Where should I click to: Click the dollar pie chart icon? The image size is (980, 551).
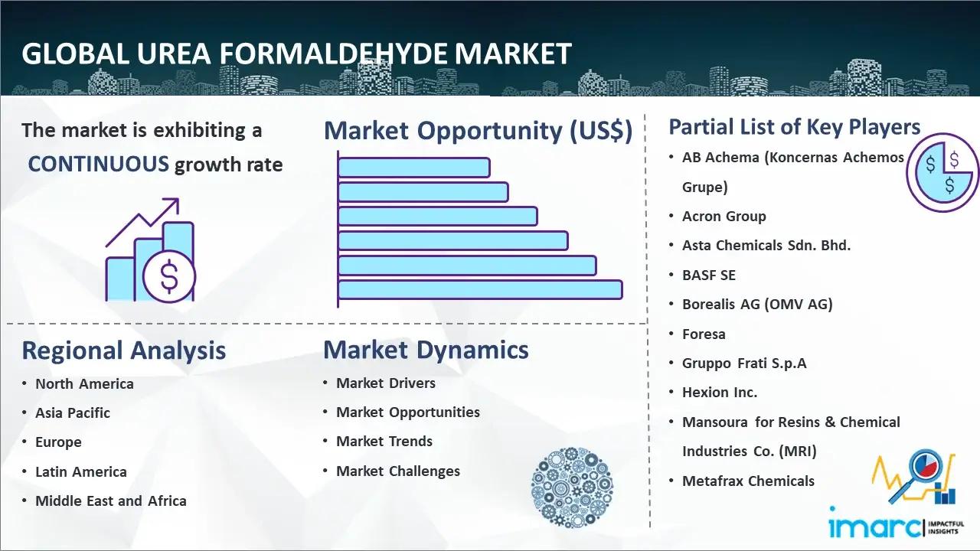pyautogui.click(x=942, y=173)
